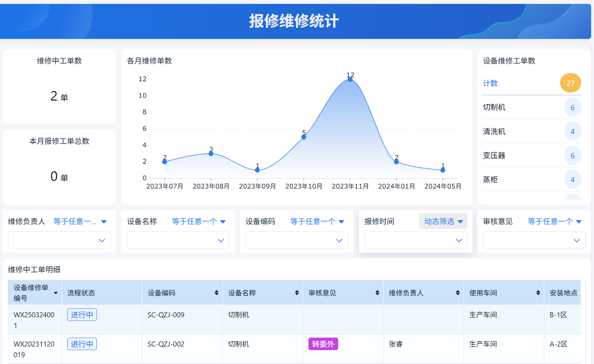Click the 2024年05月 data point on chart
Screen dimensions: 594x364
point(443,170)
